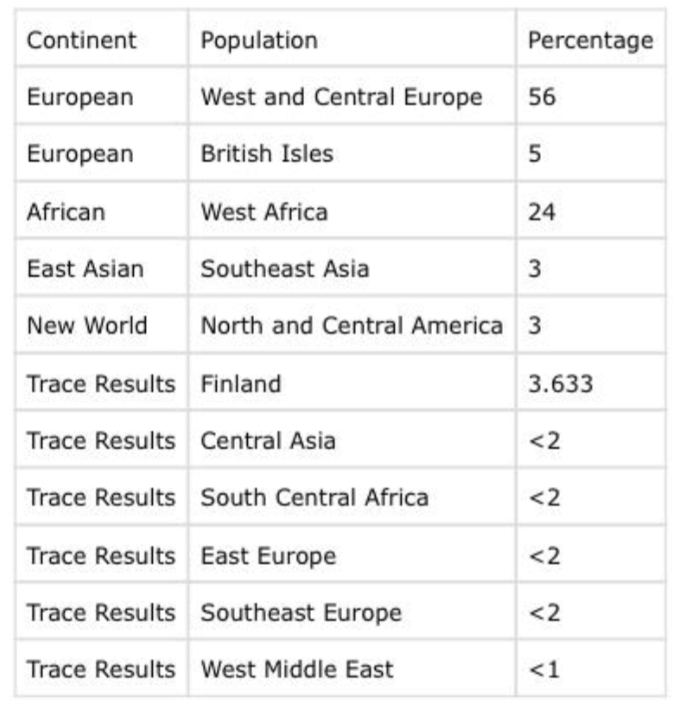Click the 56 percentage value

542,97
